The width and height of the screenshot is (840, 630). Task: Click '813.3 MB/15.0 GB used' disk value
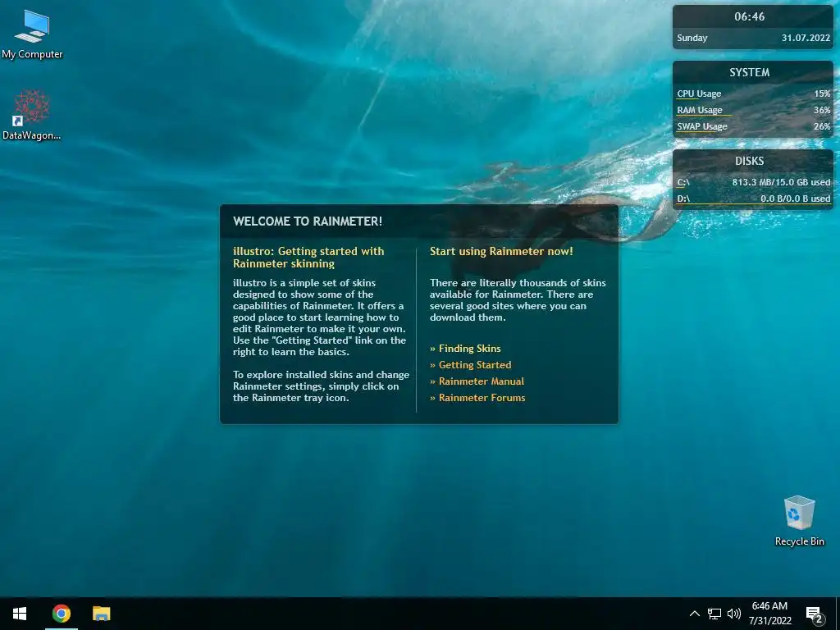pyautogui.click(x=781, y=183)
